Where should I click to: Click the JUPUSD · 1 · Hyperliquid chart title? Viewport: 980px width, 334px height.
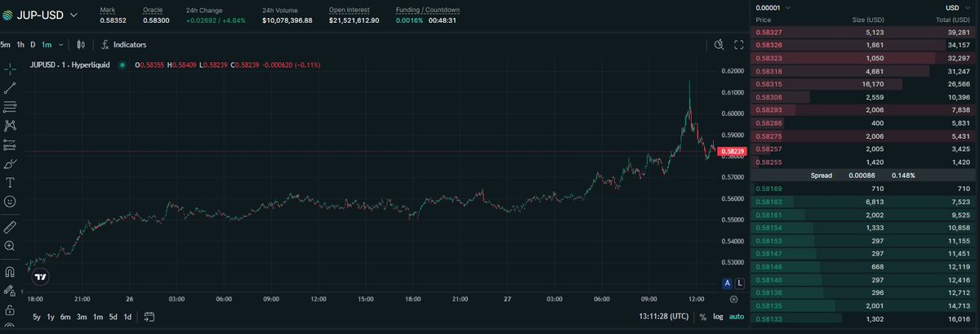[x=70, y=65]
